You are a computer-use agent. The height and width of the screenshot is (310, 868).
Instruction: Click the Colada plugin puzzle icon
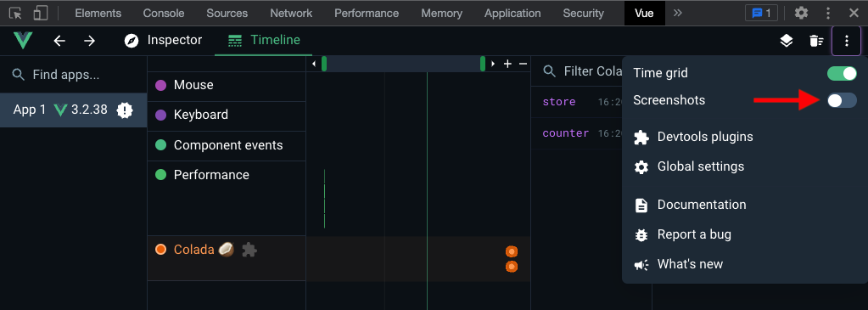point(249,250)
